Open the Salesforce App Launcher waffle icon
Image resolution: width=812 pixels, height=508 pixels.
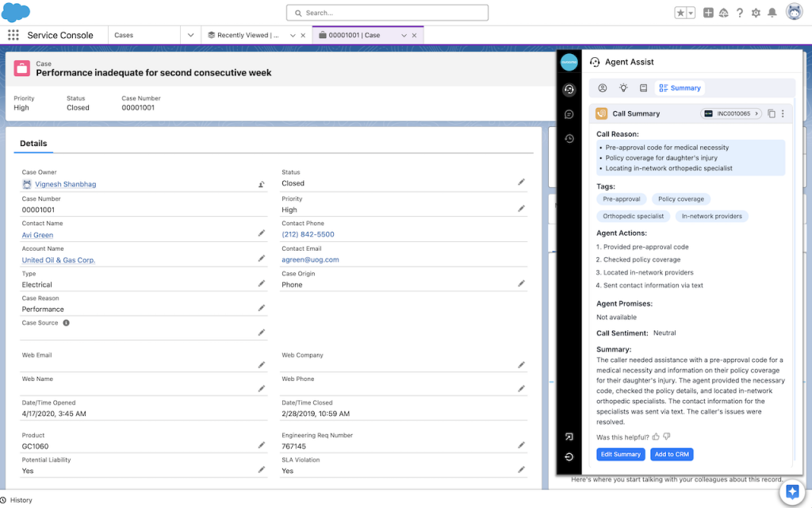tap(13, 35)
